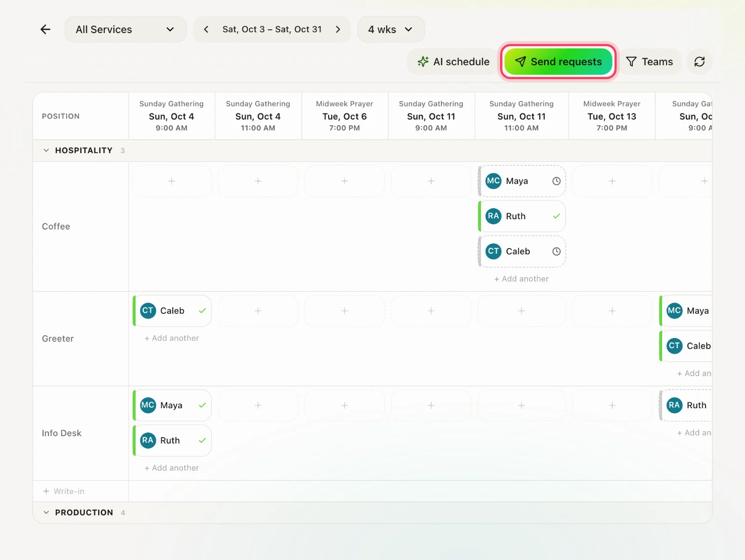Click checkmark beside Ruth in Info Desk Oct 4

[203, 440]
